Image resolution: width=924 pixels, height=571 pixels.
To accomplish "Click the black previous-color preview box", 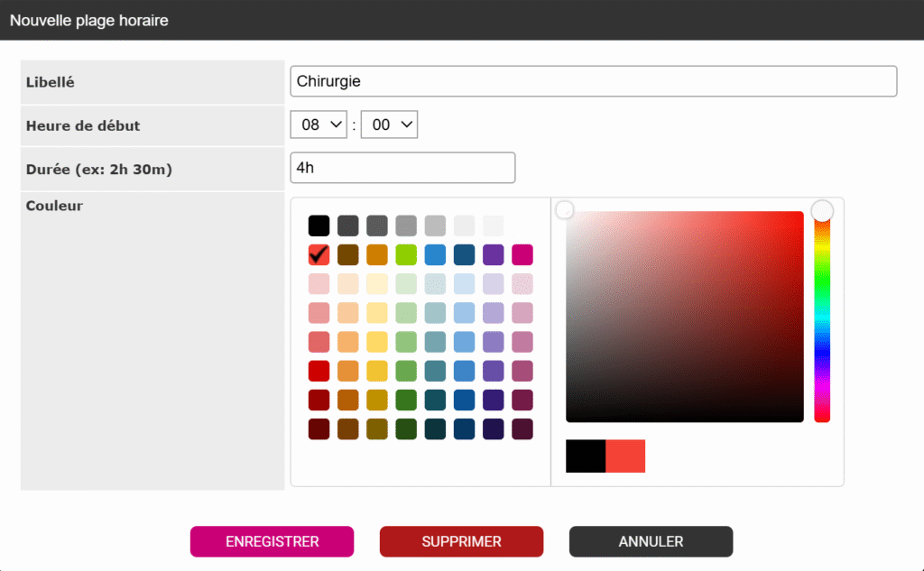I will click(x=586, y=456).
